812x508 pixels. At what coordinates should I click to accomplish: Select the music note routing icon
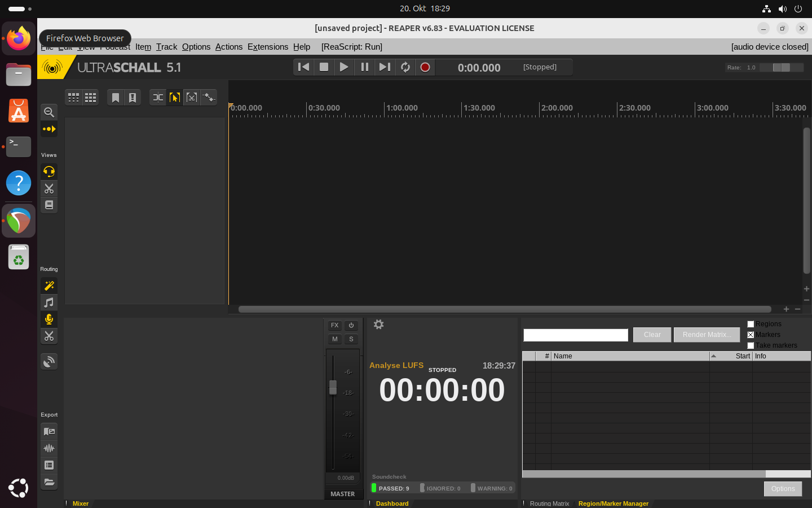[49, 303]
